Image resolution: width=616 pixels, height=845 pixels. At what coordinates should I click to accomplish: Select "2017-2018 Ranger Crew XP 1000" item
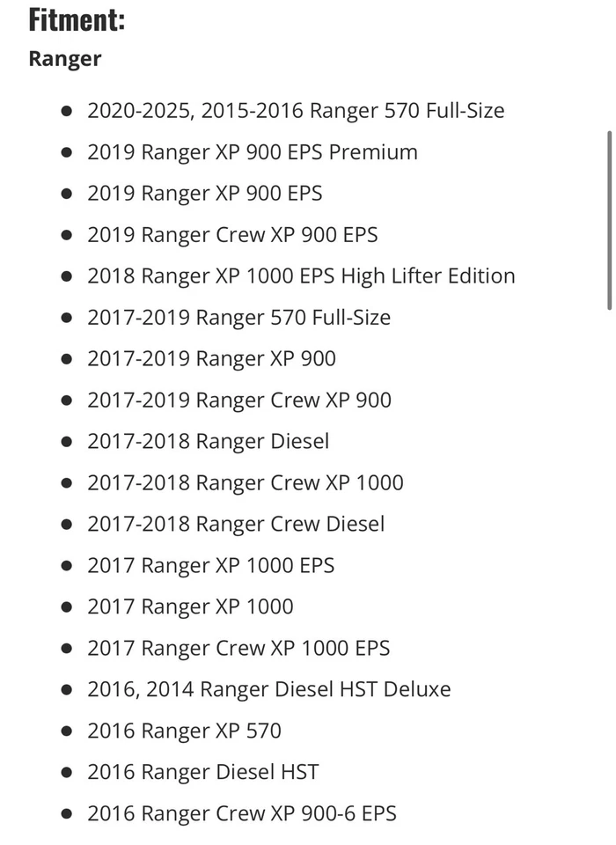click(x=246, y=483)
